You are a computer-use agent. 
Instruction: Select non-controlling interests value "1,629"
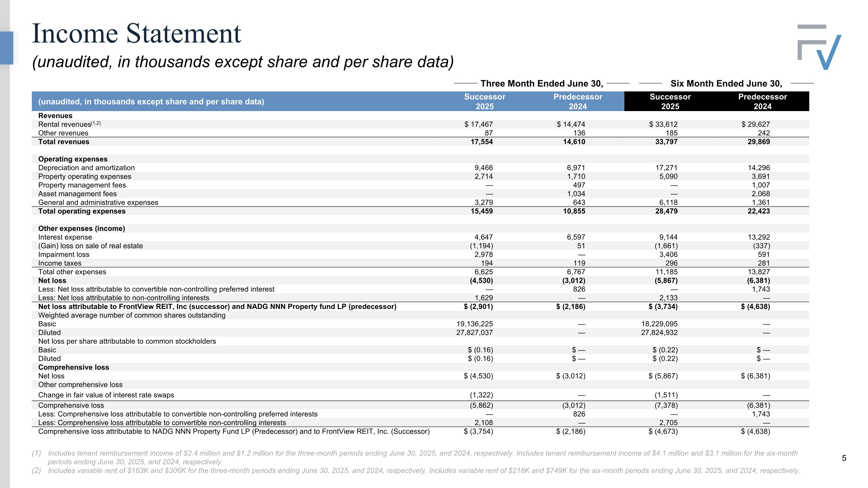pos(483,298)
